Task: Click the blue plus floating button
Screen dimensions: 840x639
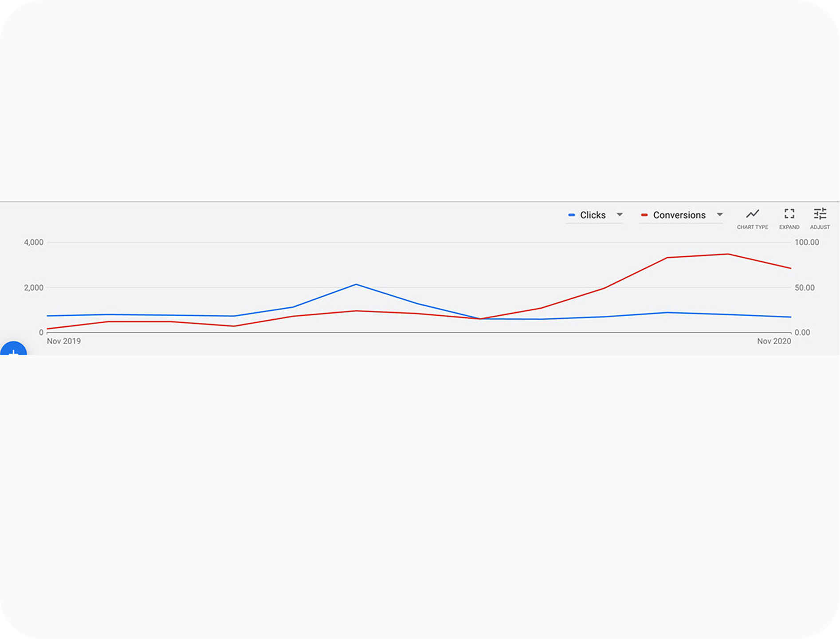Action: tap(13, 349)
